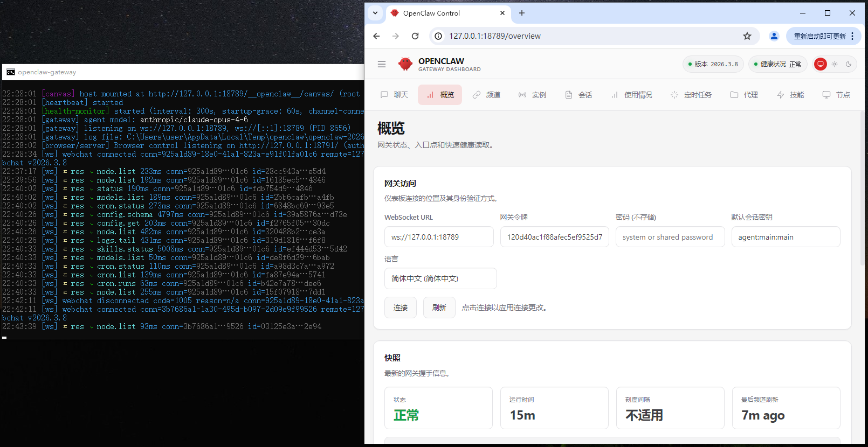
Task: Open the browser three-dot menu
Action: point(852,36)
